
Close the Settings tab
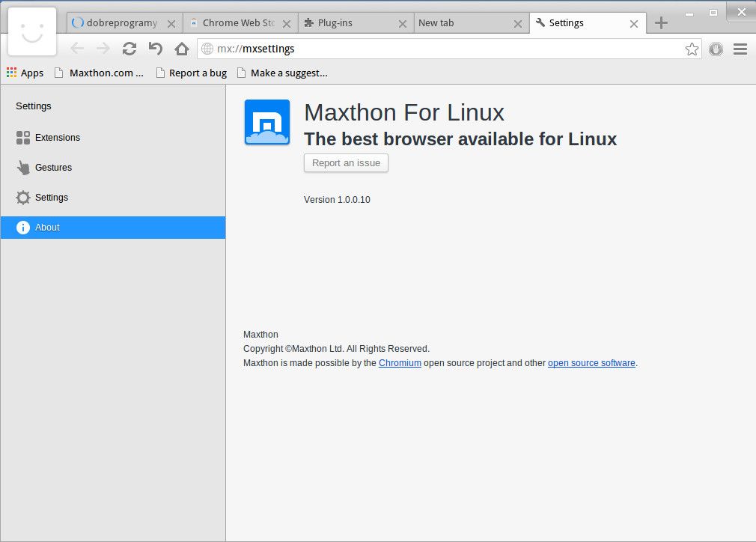(634, 24)
